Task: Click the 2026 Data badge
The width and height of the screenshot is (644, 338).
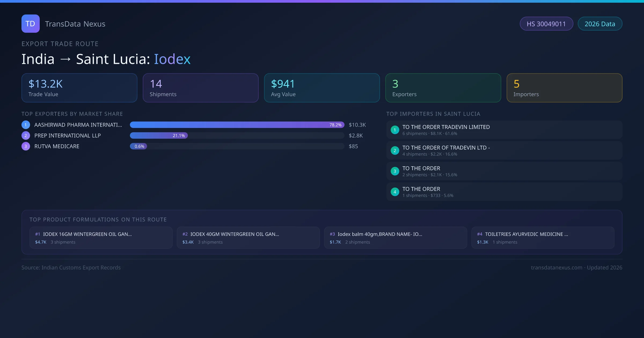Action: (x=600, y=24)
